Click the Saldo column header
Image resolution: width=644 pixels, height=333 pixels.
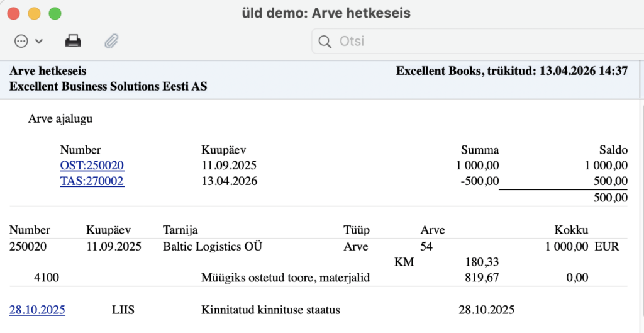(613, 150)
